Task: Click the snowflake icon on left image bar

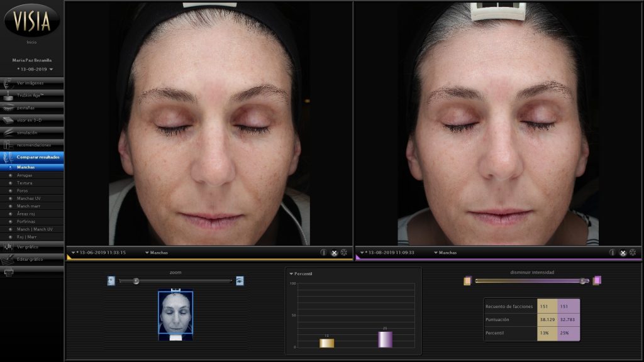Action: pyautogui.click(x=344, y=253)
